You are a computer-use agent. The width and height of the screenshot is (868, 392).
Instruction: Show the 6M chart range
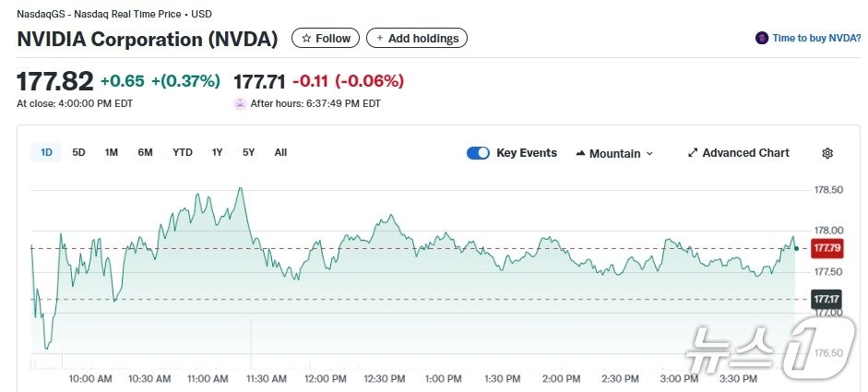click(145, 153)
